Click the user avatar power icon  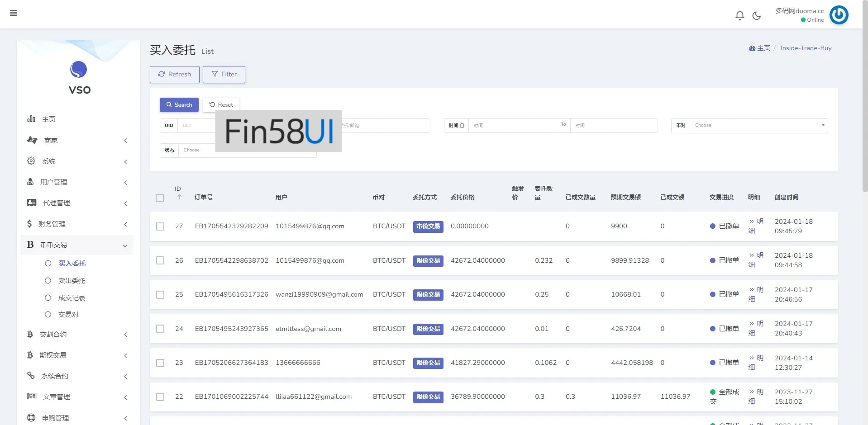point(839,15)
